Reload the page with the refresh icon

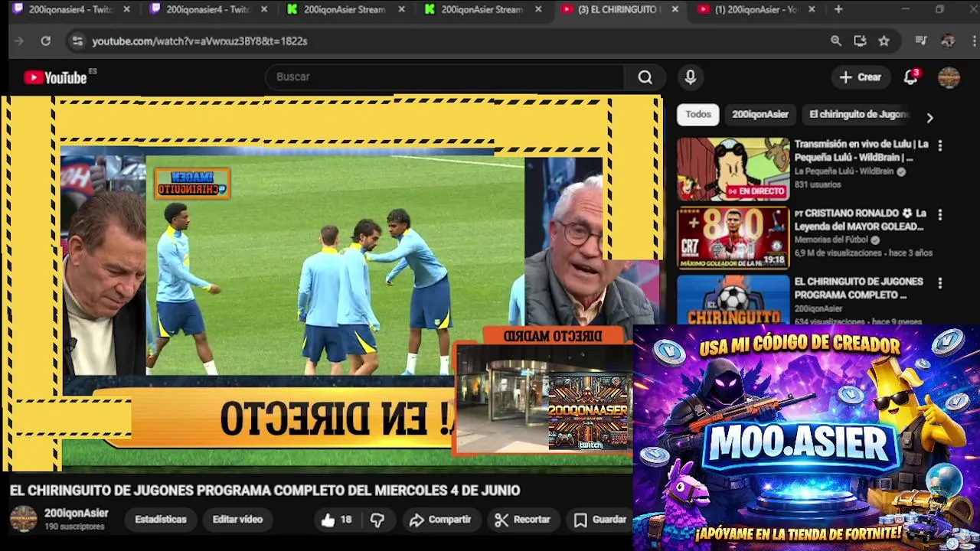[x=46, y=41]
